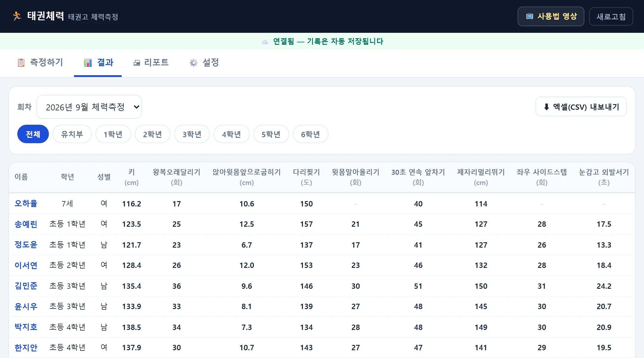
Task: Click the running figure app logo icon
Action: tap(17, 16)
